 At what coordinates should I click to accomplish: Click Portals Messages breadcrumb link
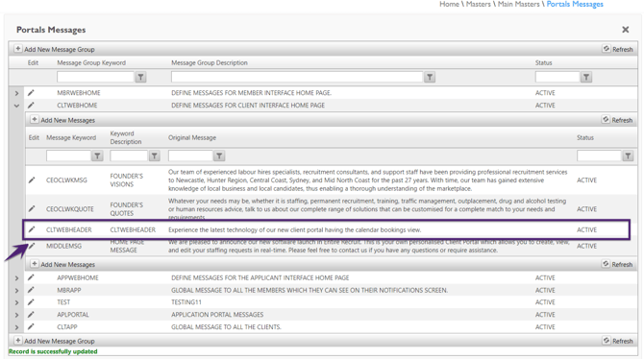point(575,4)
